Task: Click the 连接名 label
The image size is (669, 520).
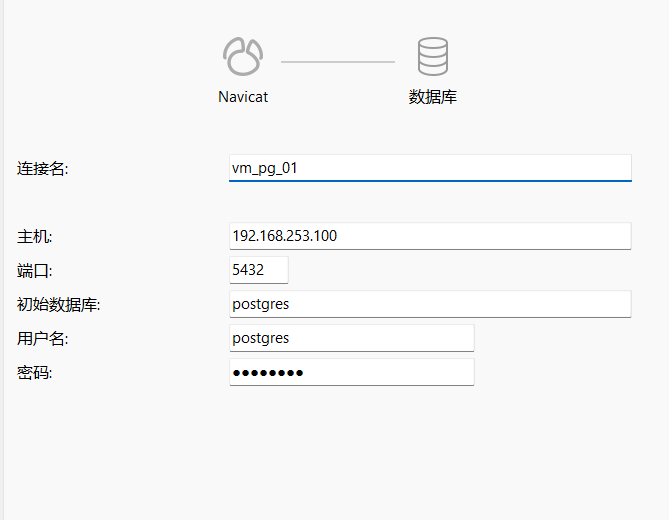Action: pos(42,168)
